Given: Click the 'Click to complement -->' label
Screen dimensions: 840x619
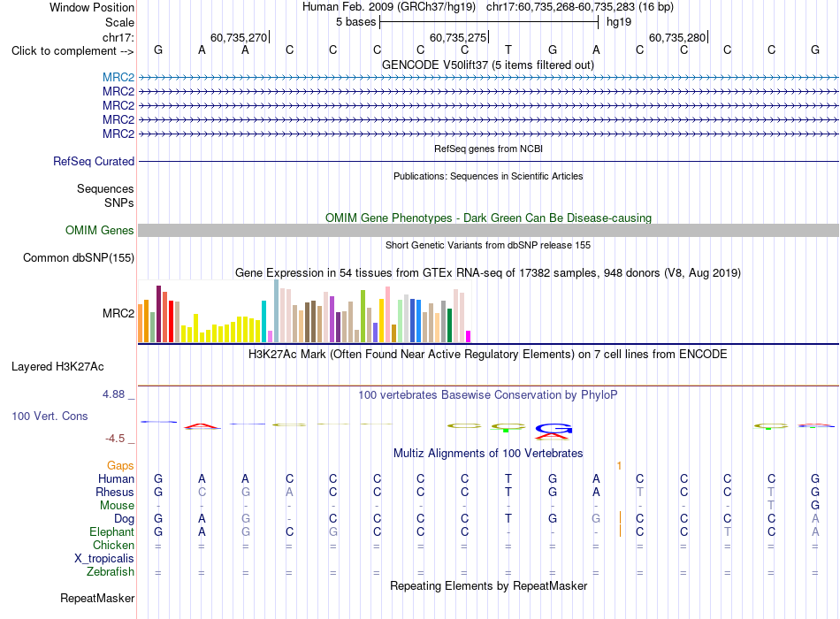Looking at the screenshot, I should coord(73,51).
